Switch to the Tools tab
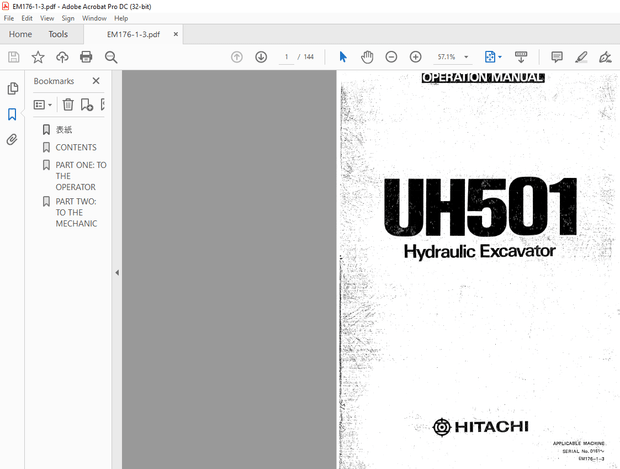Viewport: 620px width, 469px height. click(x=58, y=34)
